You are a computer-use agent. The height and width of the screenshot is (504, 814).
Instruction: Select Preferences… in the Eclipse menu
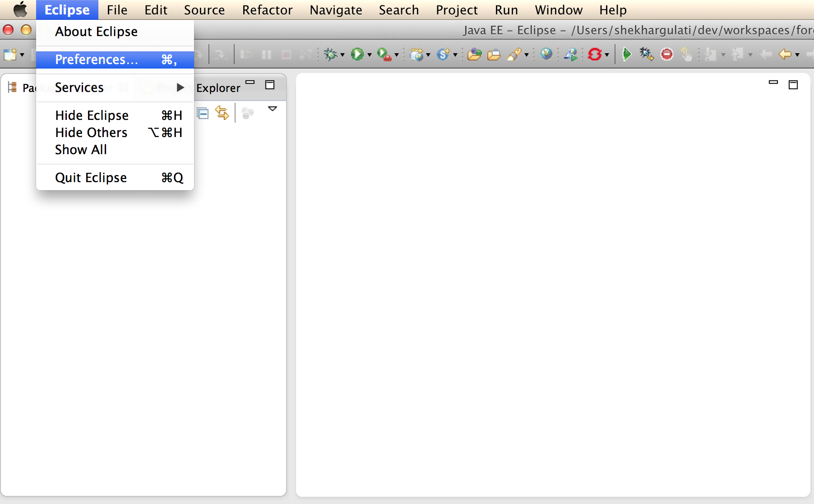115,60
